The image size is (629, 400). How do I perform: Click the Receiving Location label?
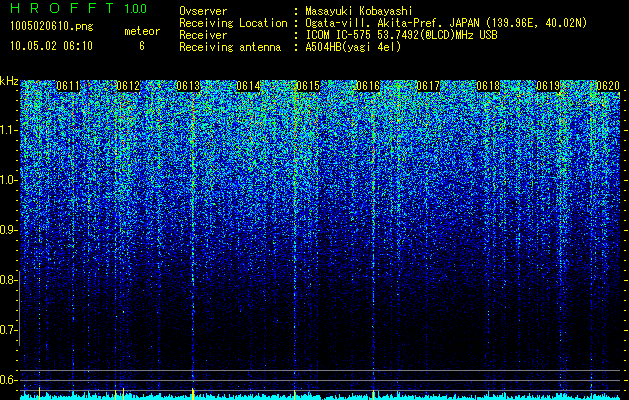233,23
